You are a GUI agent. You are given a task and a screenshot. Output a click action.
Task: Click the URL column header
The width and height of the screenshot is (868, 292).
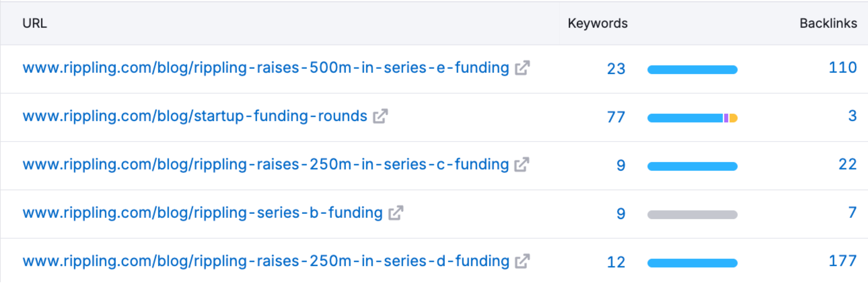[x=35, y=23]
